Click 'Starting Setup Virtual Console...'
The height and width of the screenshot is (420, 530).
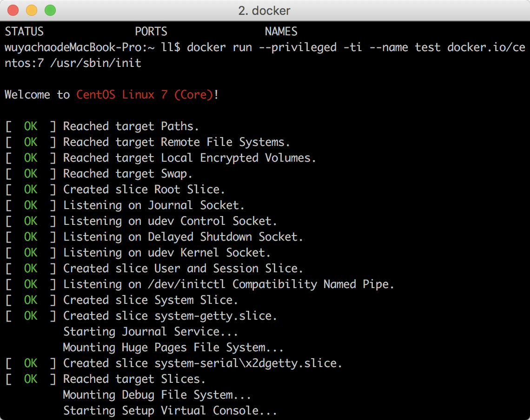170,411
